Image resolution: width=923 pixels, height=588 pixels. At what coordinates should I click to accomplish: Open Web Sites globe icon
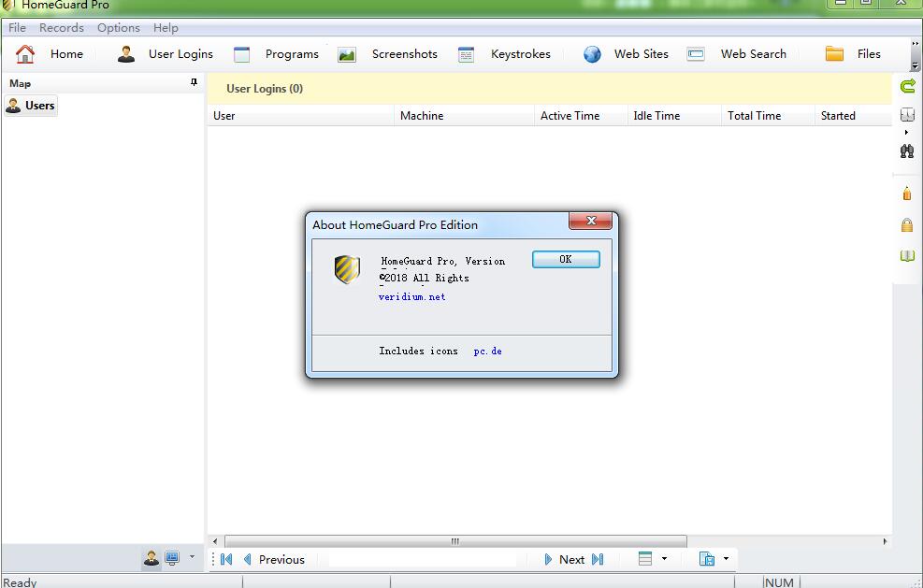(592, 54)
